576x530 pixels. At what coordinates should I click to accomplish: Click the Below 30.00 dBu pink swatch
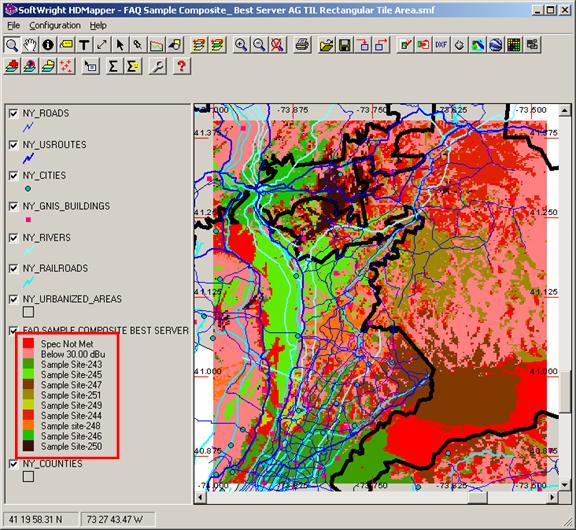(x=28, y=354)
